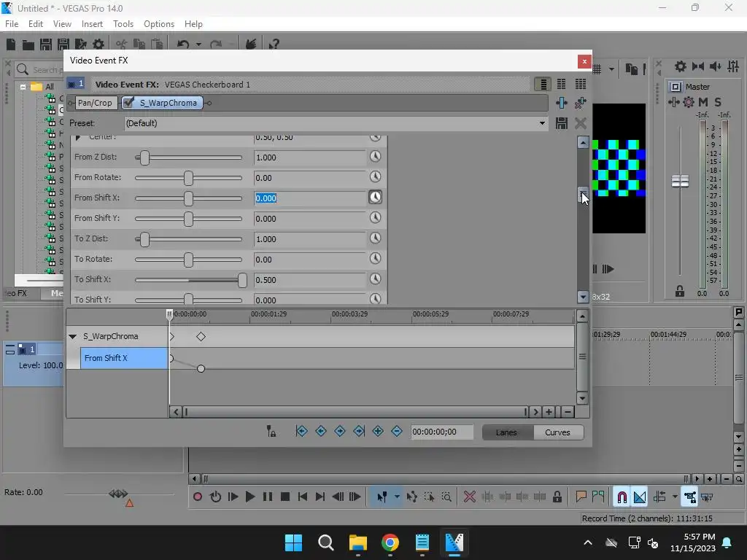This screenshot has height=560, width=747.
Task: Click the Delete red X icon in toolbar
Action: point(470,497)
